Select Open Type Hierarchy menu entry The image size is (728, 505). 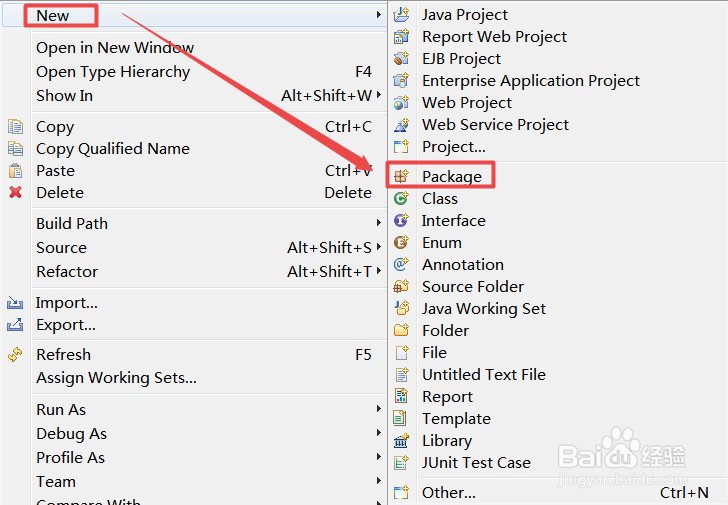tap(113, 72)
